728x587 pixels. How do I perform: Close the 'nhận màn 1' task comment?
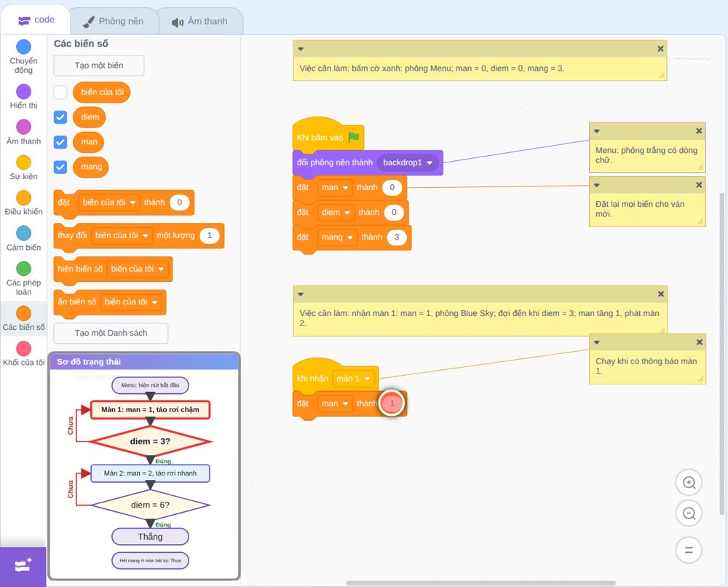tap(661, 294)
